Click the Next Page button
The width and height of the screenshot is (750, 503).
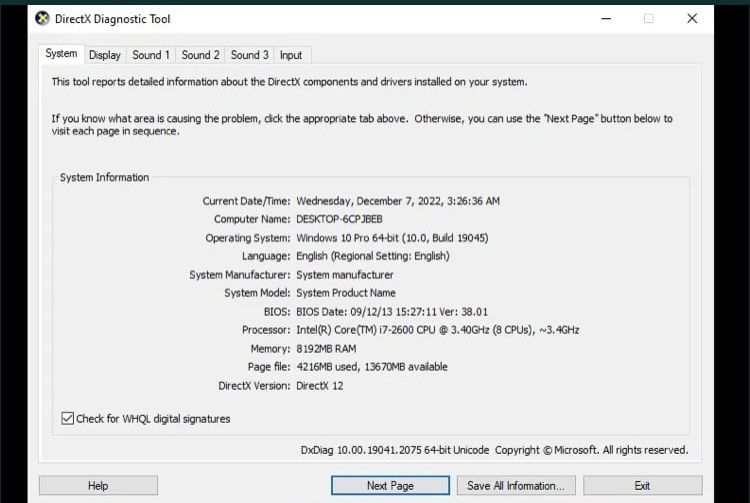pos(390,485)
